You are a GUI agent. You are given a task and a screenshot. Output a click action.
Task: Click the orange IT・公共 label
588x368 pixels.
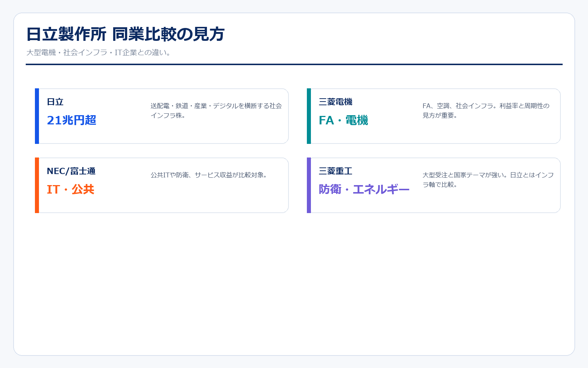(x=71, y=190)
